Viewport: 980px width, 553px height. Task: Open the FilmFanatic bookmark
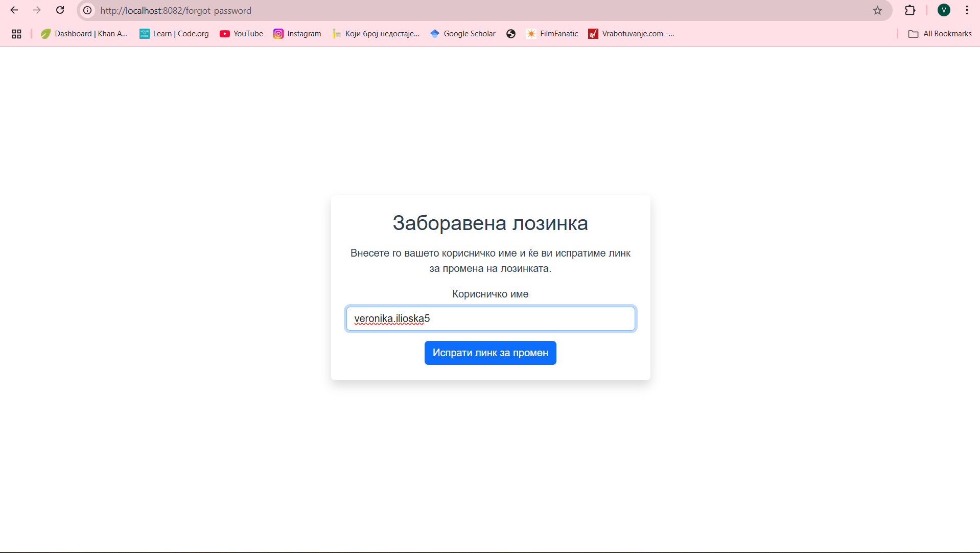point(552,34)
